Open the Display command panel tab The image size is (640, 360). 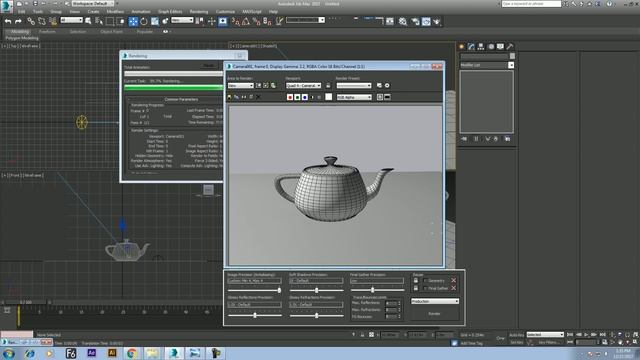[x=500, y=47]
